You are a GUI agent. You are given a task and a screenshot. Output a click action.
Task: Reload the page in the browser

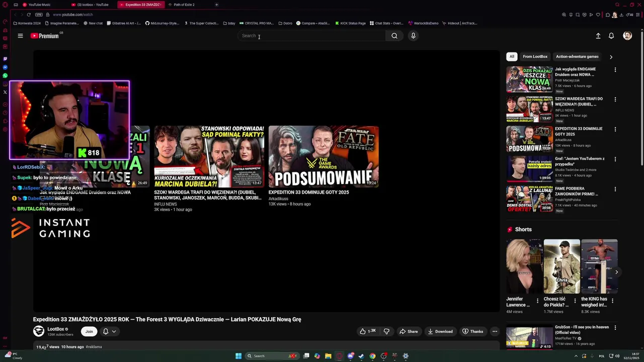(29, 15)
